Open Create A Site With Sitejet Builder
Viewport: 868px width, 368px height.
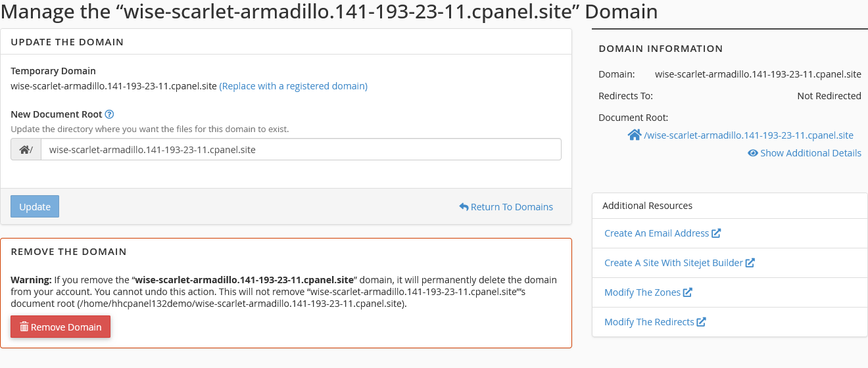673,263
